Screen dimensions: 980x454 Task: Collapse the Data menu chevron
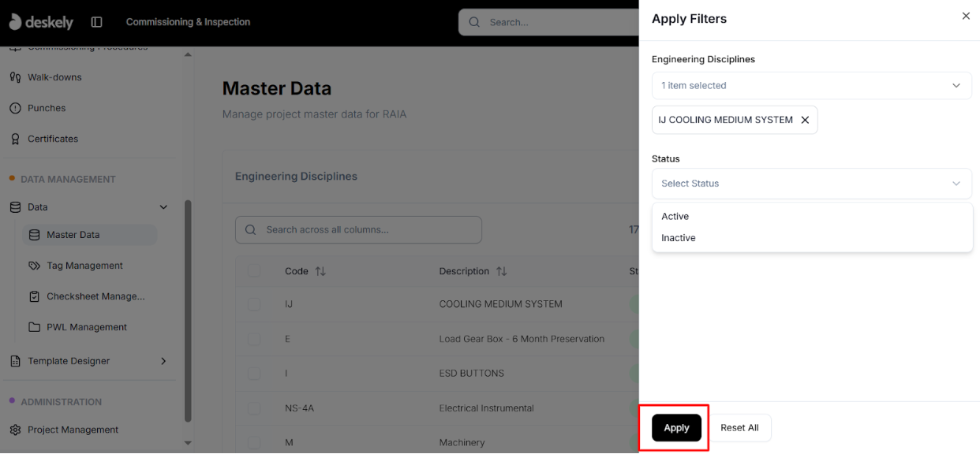click(163, 207)
